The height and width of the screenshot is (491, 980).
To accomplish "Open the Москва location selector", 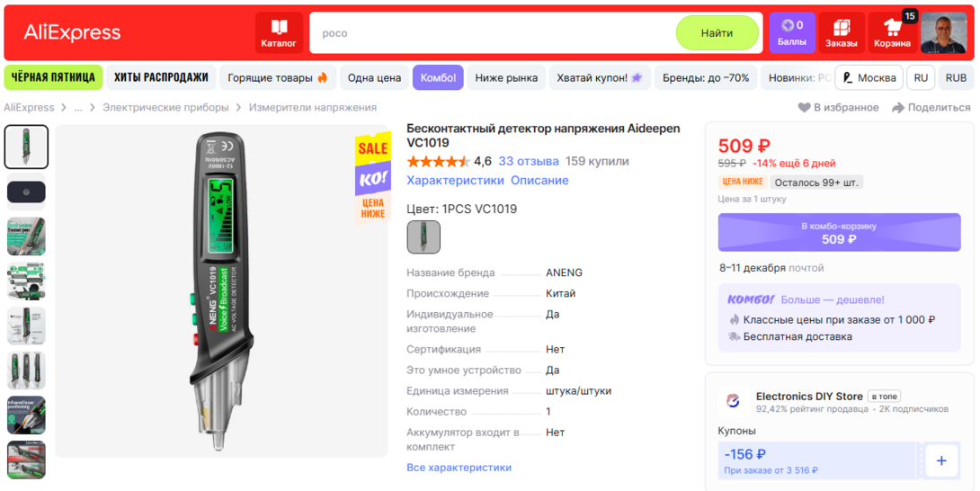I will 869,78.
